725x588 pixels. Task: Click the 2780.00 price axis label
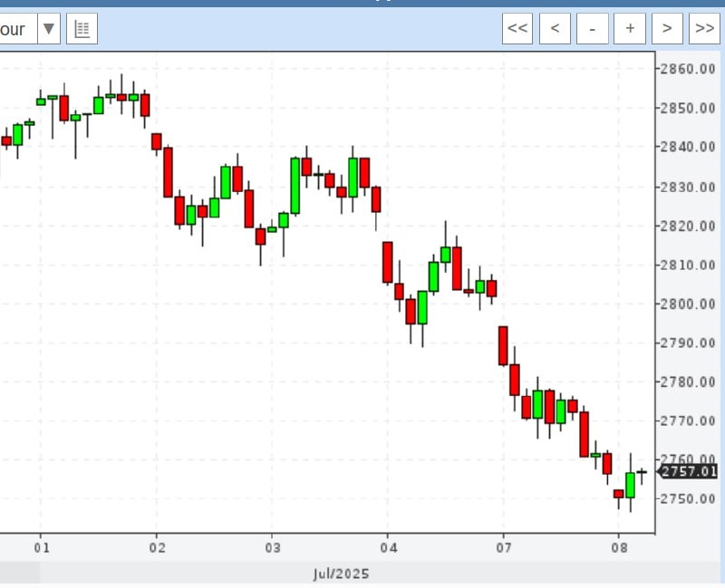(688, 382)
